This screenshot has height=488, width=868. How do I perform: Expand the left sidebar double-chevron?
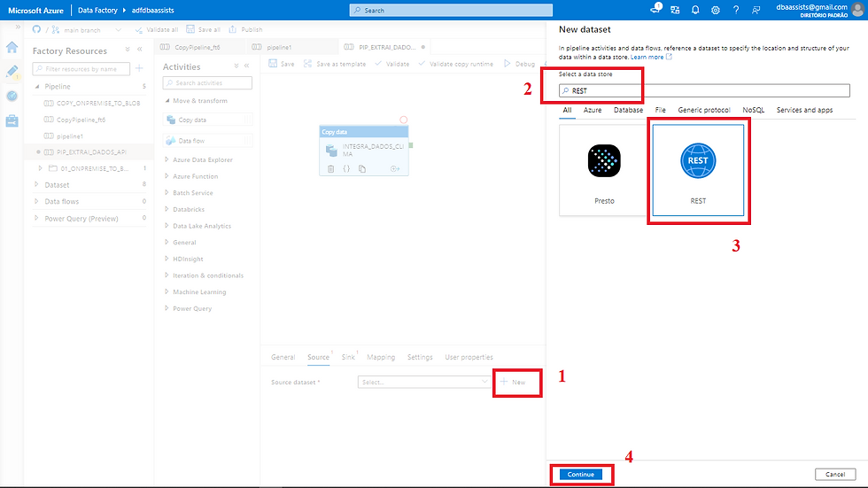[x=18, y=27]
